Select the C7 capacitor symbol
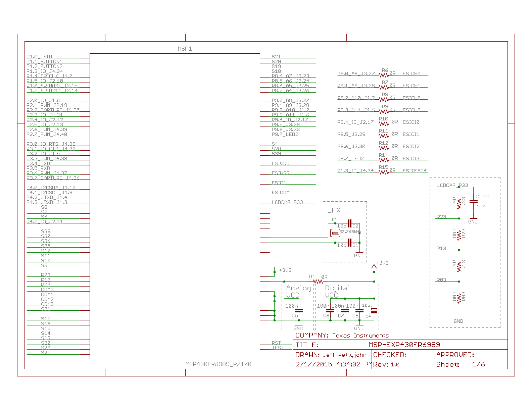This screenshot has width=532, height=411. click(x=345, y=311)
